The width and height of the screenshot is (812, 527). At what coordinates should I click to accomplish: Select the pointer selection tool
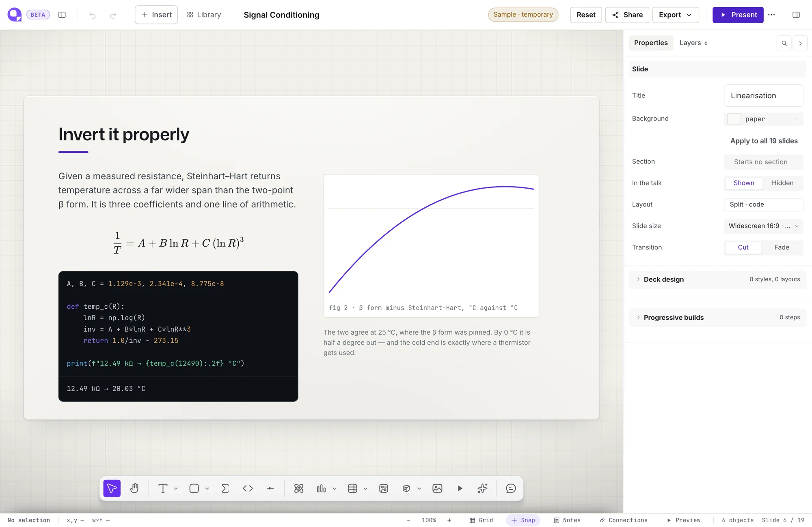pos(112,488)
